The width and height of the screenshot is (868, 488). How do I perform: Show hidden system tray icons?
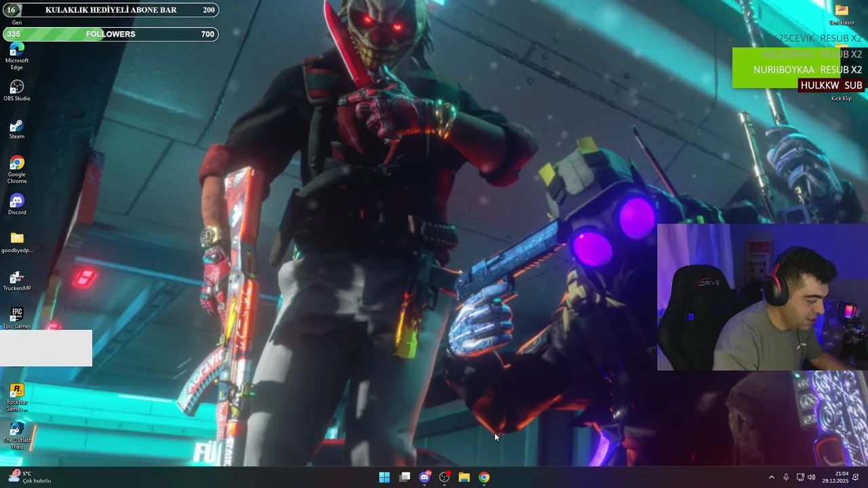771,477
